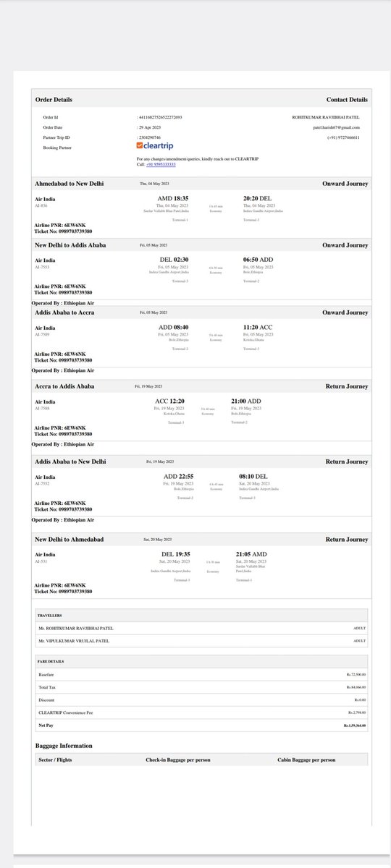Click the Accra to Addis Ababa heading
The height and width of the screenshot is (868, 391).
click(x=64, y=386)
